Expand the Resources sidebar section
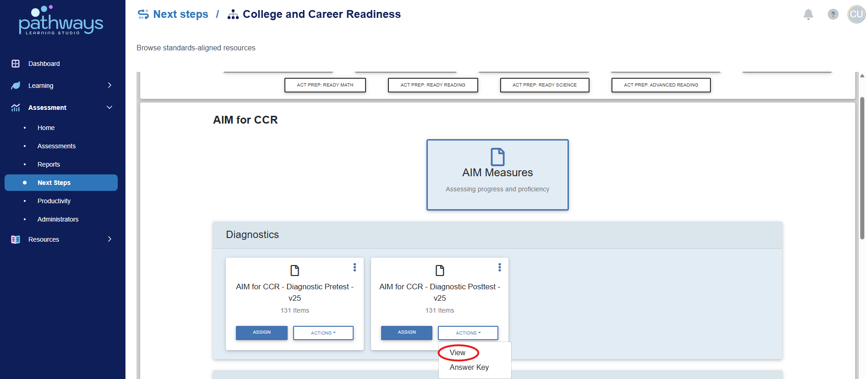Screen dimensions: 868x379 pyautogui.click(x=109, y=239)
